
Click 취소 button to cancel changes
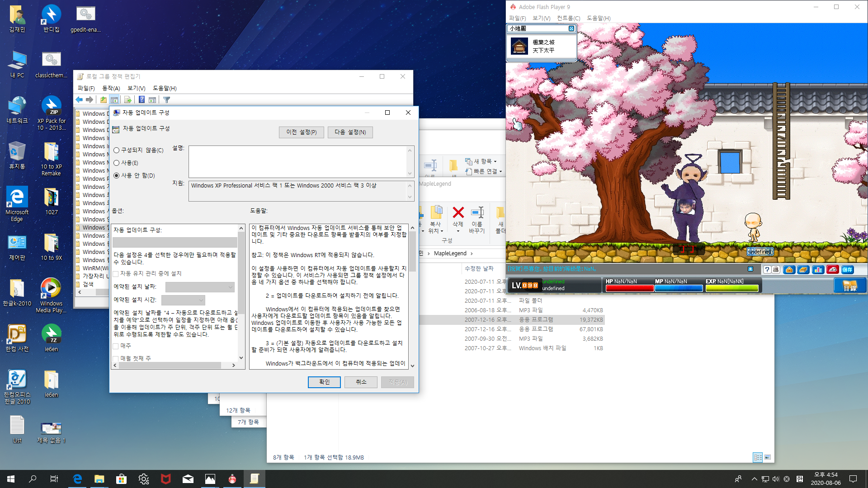361,382
